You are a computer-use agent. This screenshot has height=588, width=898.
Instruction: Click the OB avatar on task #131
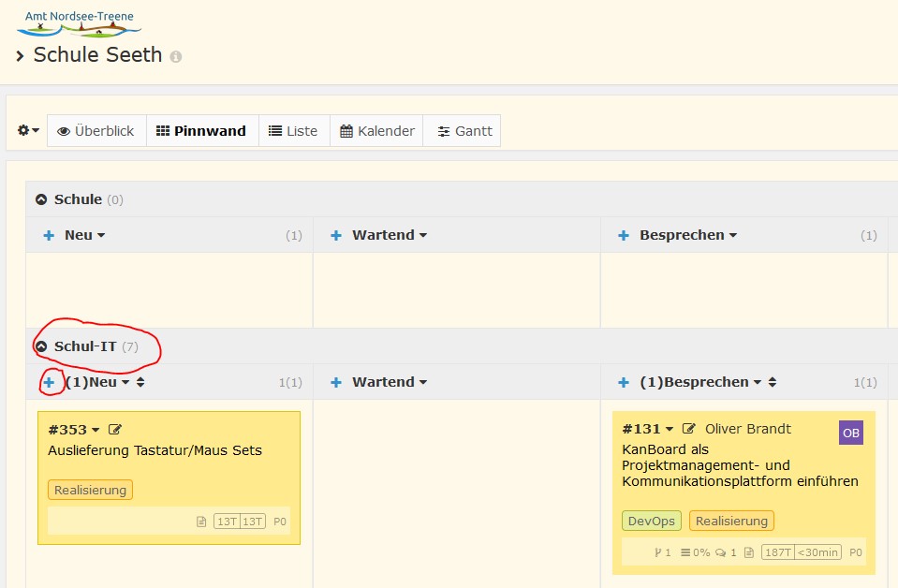click(850, 433)
